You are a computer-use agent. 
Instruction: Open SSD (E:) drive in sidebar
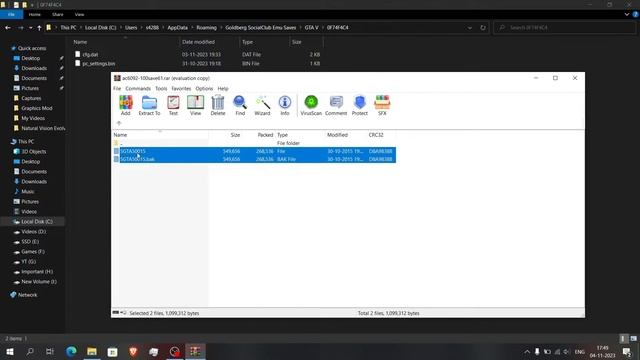pos(30,242)
